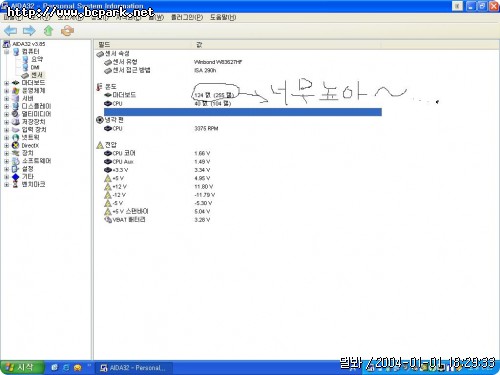This screenshot has height=375, width=500.
Task: Select the 센서 tree item label
Action: click(x=37, y=75)
